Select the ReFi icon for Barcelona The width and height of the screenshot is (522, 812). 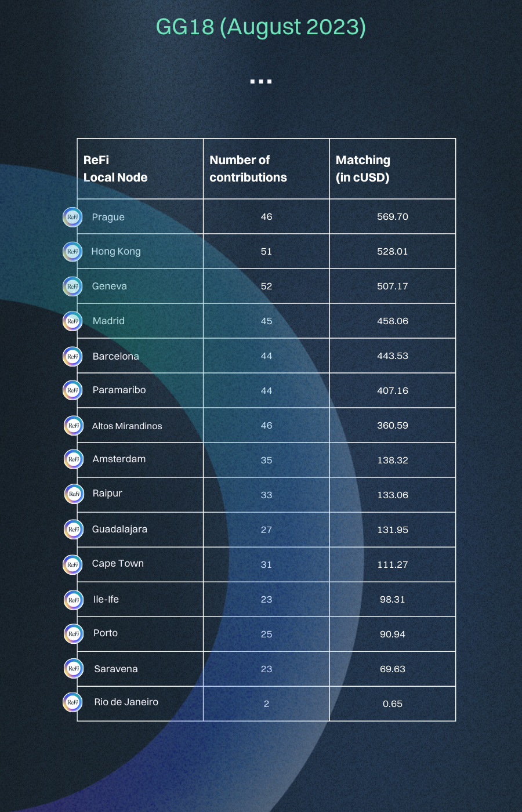click(72, 356)
